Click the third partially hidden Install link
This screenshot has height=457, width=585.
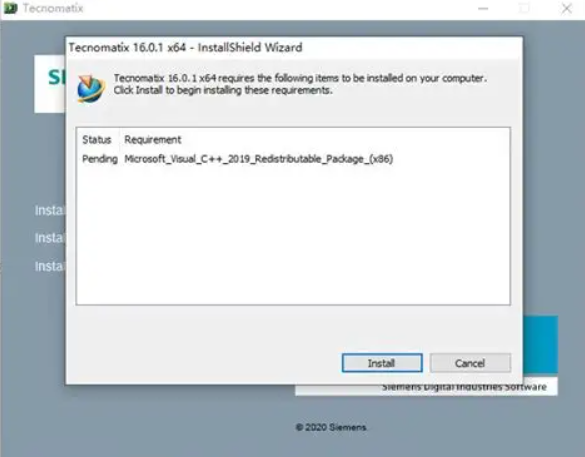click(x=50, y=266)
